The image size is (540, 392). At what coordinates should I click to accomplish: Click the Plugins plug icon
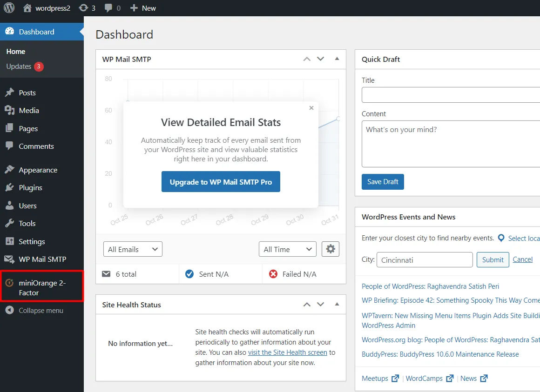point(10,187)
